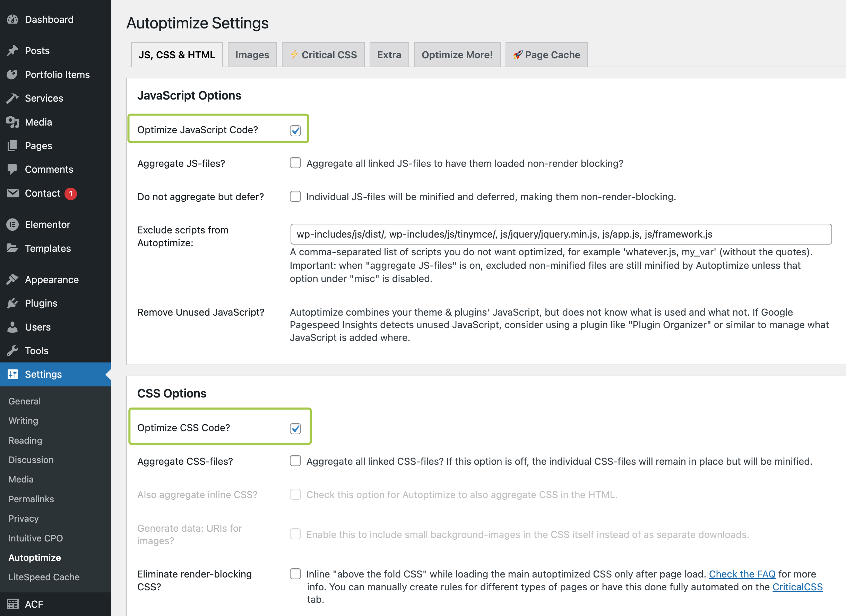Click the Media library icon in sidebar
The height and width of the screenshot is (616, 846).
coord(12,122)
